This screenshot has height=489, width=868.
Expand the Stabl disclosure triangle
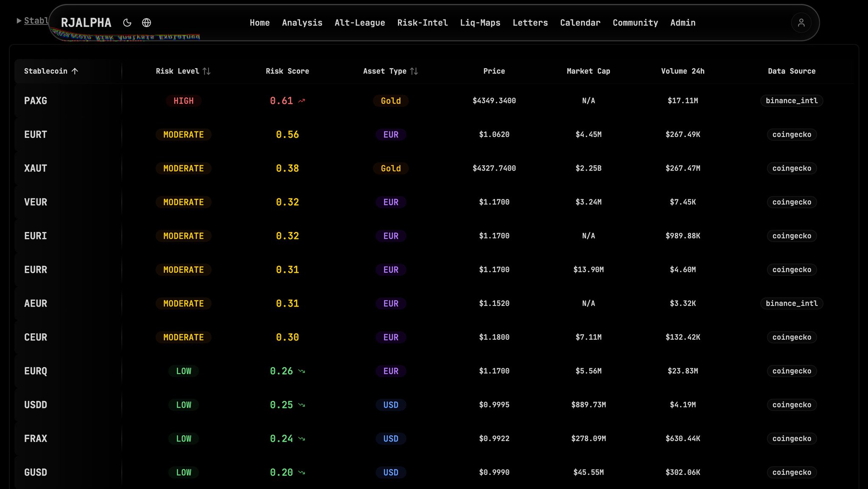pos(19,21)
